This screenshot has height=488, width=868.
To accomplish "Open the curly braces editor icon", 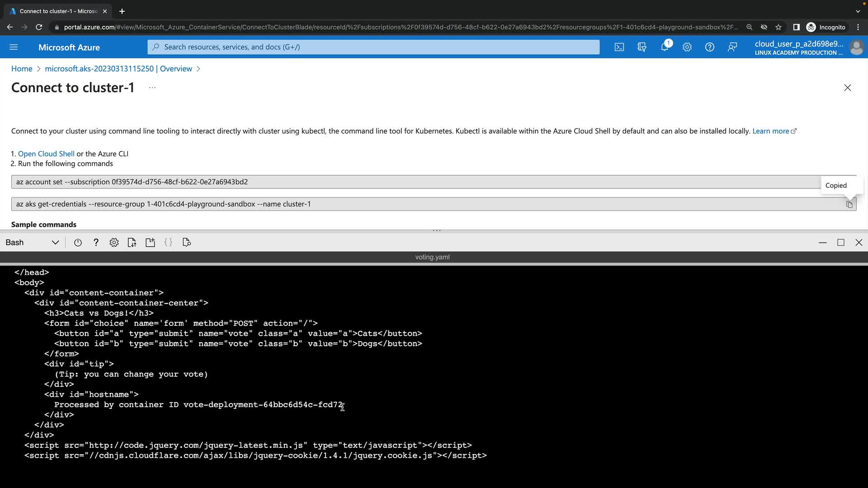I will pyautogui.click(x=168, y=243).
